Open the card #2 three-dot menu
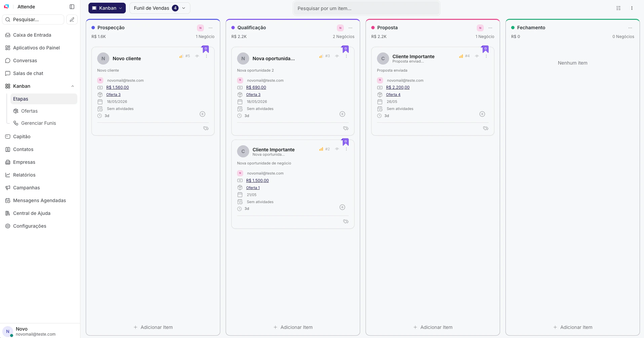644x338 pixels. [x=346, y=149]
